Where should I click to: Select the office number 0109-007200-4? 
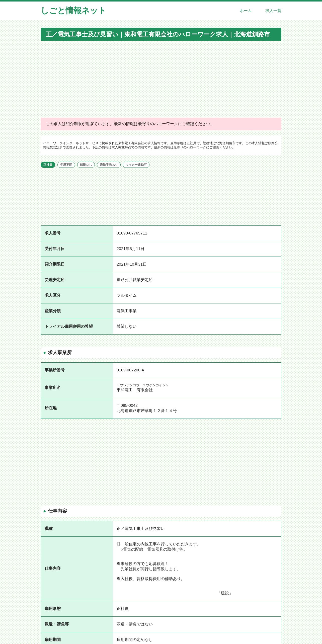click(130, 370)
